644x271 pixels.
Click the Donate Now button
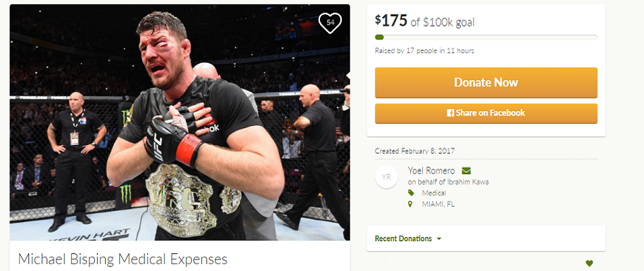pyautogui.click(x=486, y=83)
